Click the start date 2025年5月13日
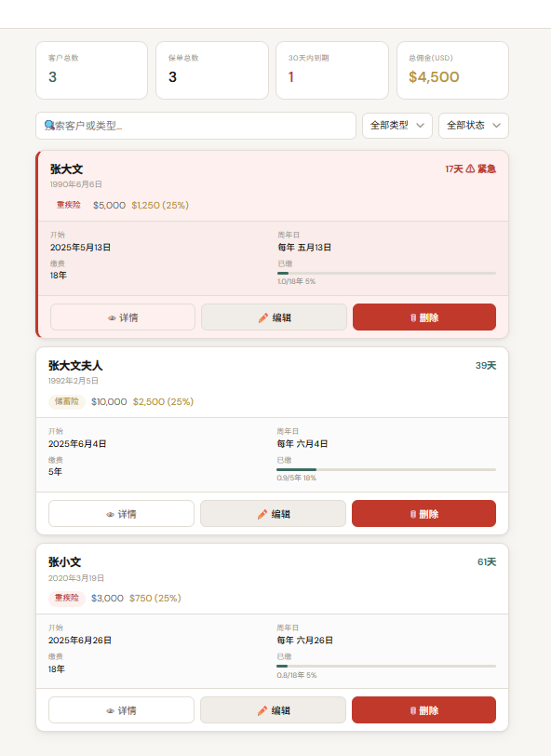 tap(80, 248)
